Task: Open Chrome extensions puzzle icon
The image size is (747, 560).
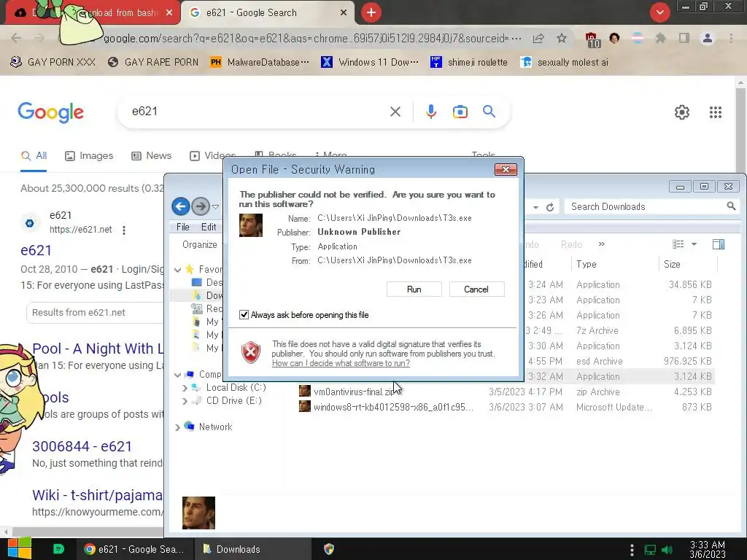Action: click(x=660, y=38)
